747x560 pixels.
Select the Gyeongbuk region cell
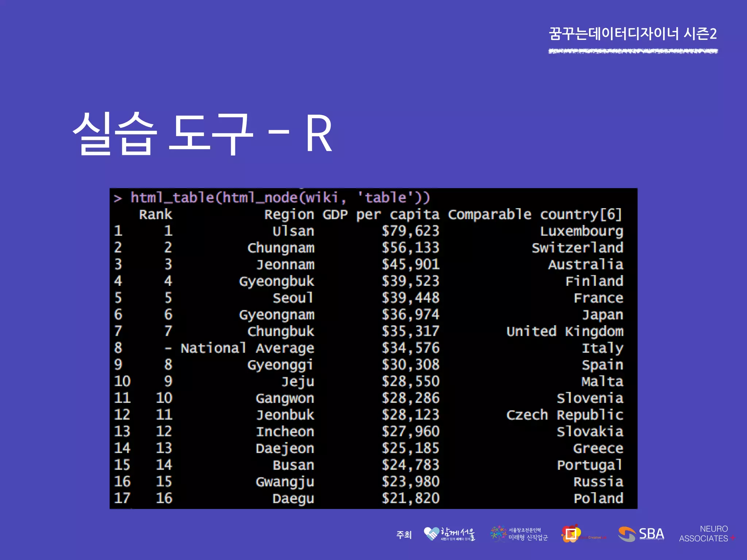point(277,282)
